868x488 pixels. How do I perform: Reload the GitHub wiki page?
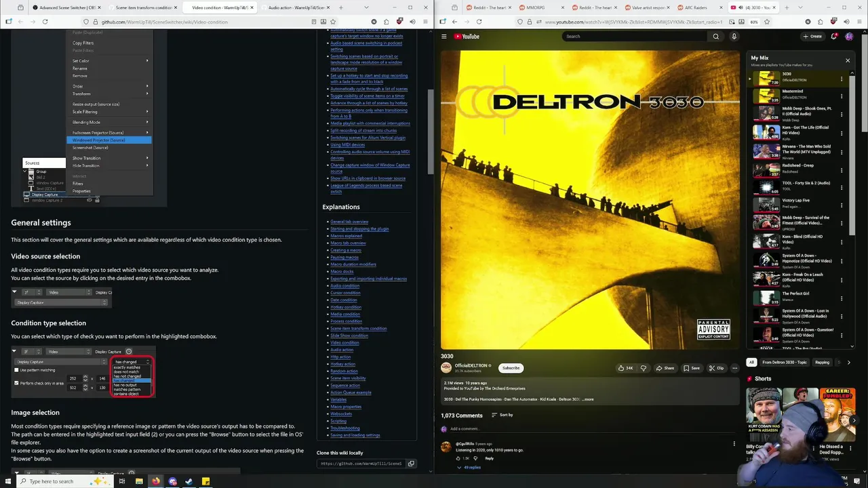coord(45,22)
